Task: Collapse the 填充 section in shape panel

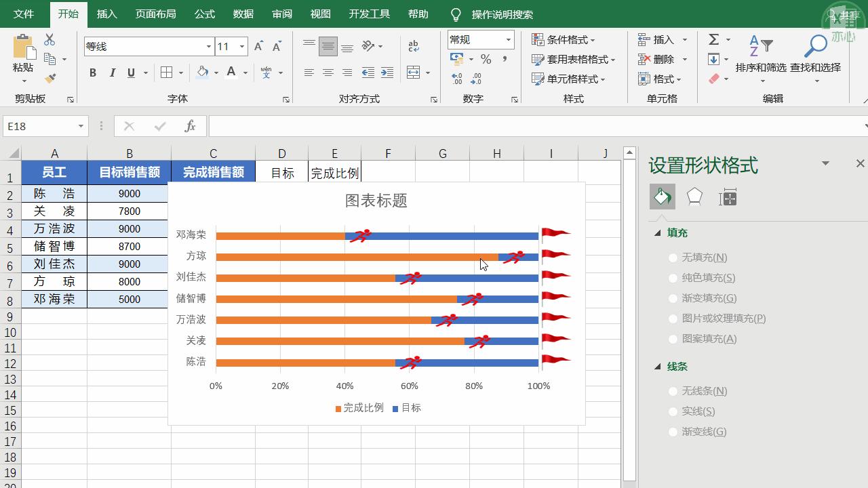Action: click(x=656, y=232)
